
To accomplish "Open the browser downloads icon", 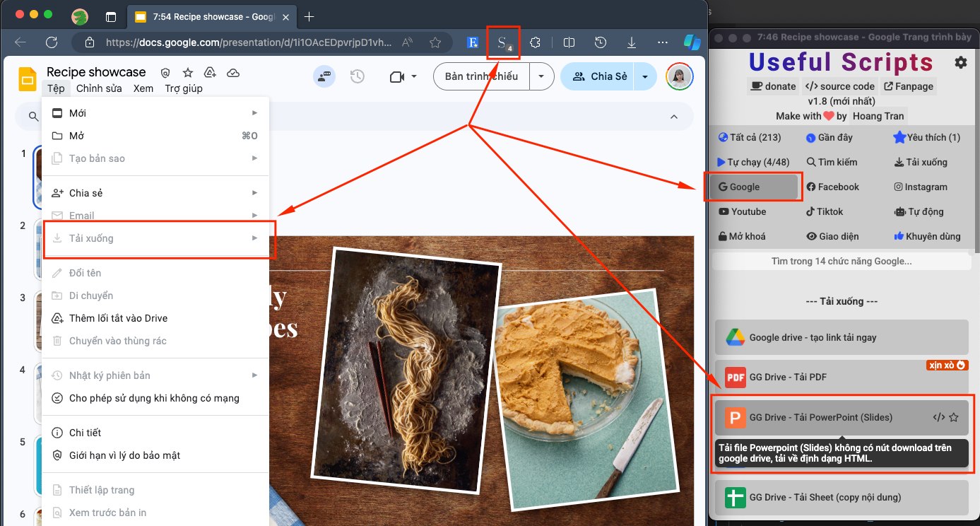I will coord(631,42).
